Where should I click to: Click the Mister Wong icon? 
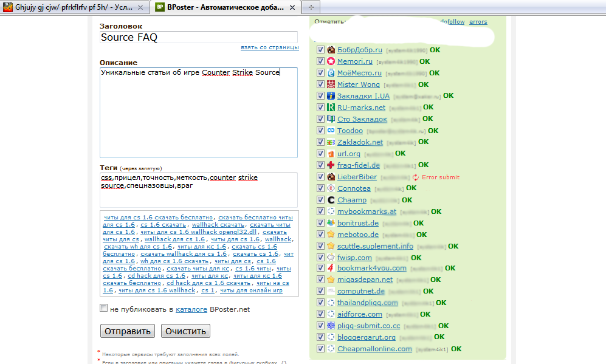[x=331, y=84]
